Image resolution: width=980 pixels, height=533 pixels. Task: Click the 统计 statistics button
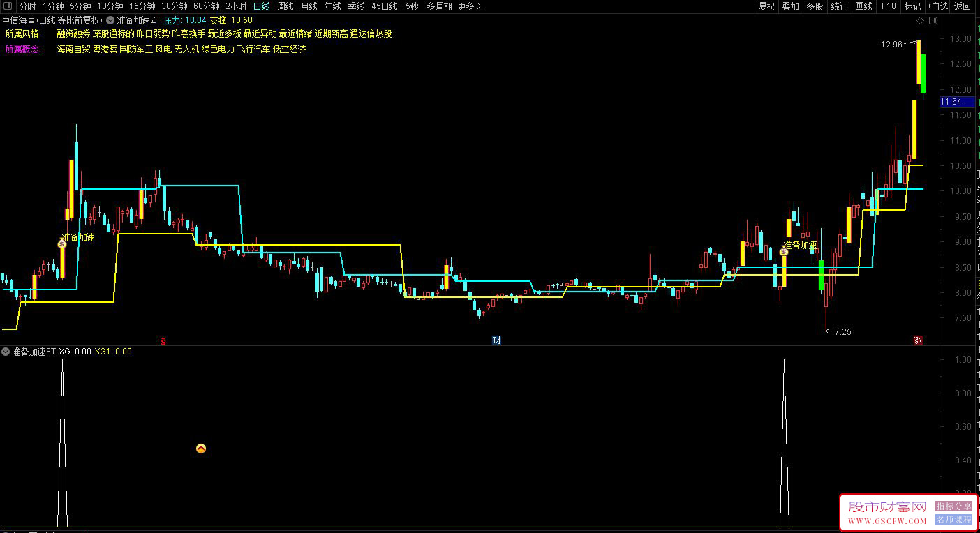[839, 6]
